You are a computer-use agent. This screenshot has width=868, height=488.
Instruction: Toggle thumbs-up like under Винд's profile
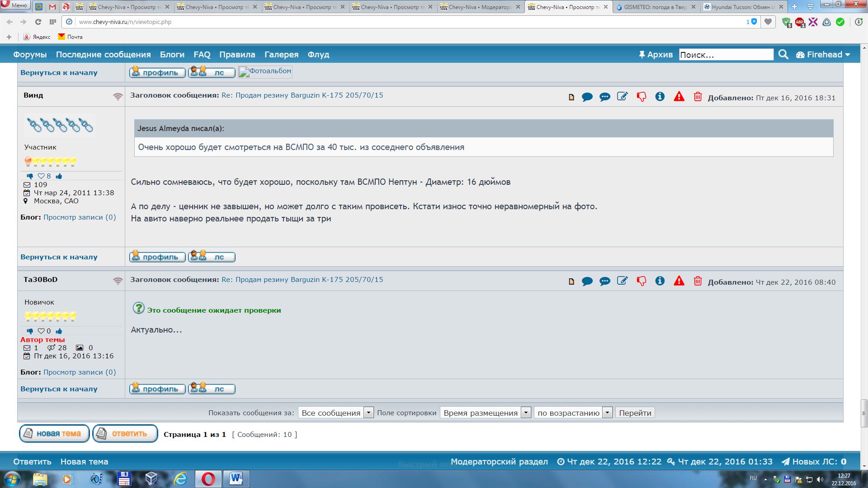(59, 176)
